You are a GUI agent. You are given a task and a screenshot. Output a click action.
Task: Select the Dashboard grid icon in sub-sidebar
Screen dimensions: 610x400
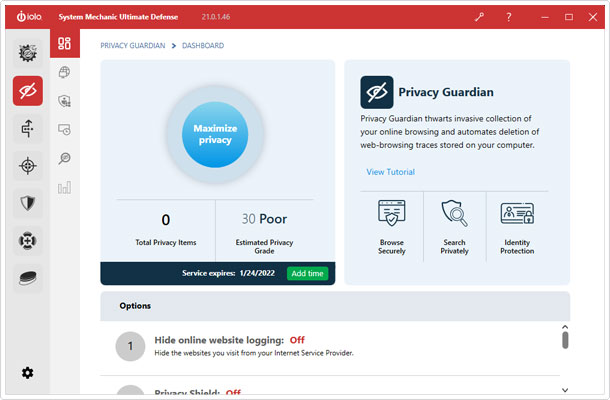(65, 43)
